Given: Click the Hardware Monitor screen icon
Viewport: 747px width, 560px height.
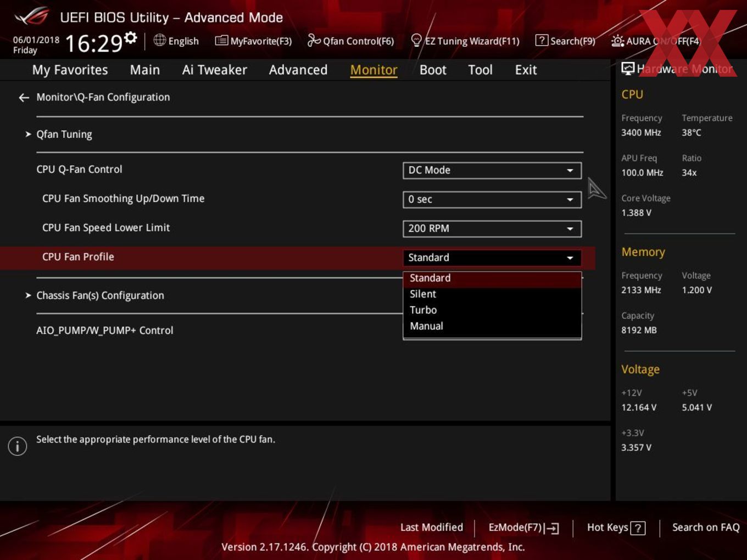Looking at the screenshot, I should pos(628,69).
